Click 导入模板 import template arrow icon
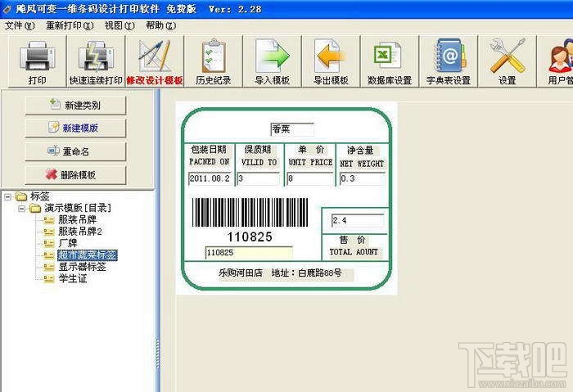 tap(273, 61)
